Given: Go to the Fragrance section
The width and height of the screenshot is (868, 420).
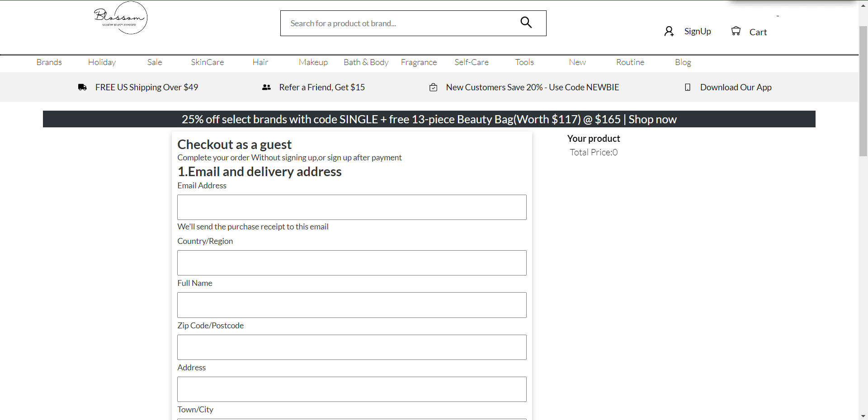Looking at the screenshot, I should point(419,62).
